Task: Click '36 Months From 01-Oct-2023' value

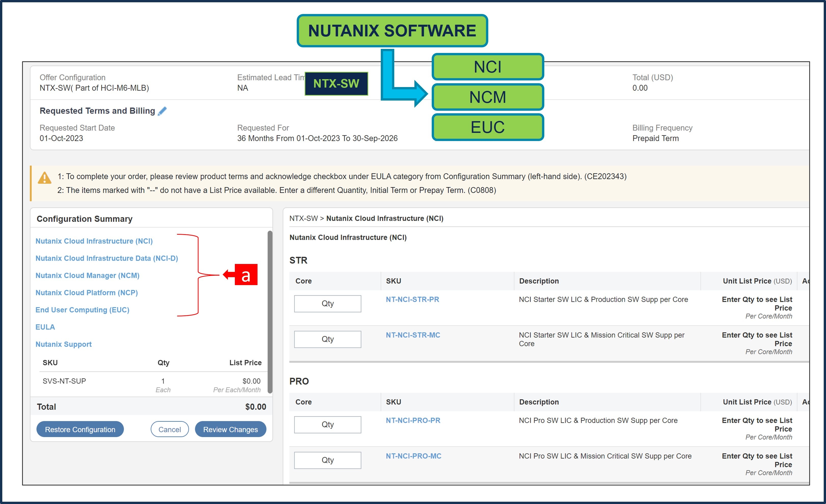Action: click(317, 138)
